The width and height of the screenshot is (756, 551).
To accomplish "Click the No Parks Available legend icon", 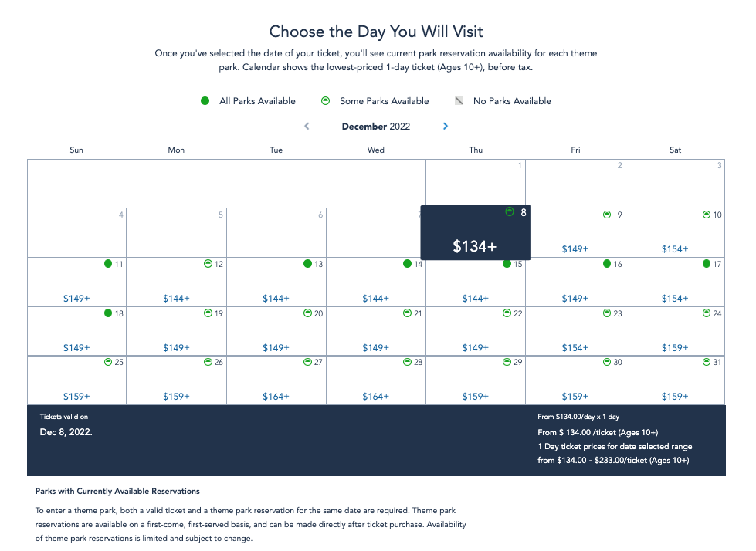I will 459,100.
